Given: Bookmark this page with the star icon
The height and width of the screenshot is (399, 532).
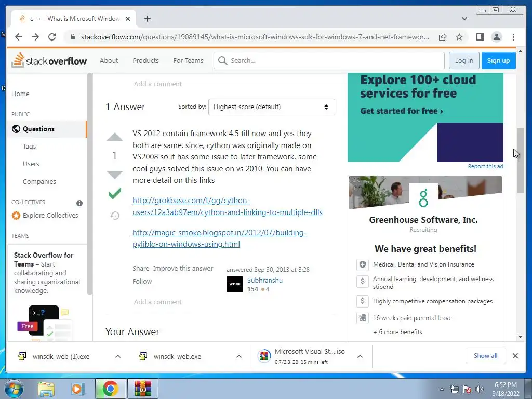Looking at the screenshot, I should (459, 37).
